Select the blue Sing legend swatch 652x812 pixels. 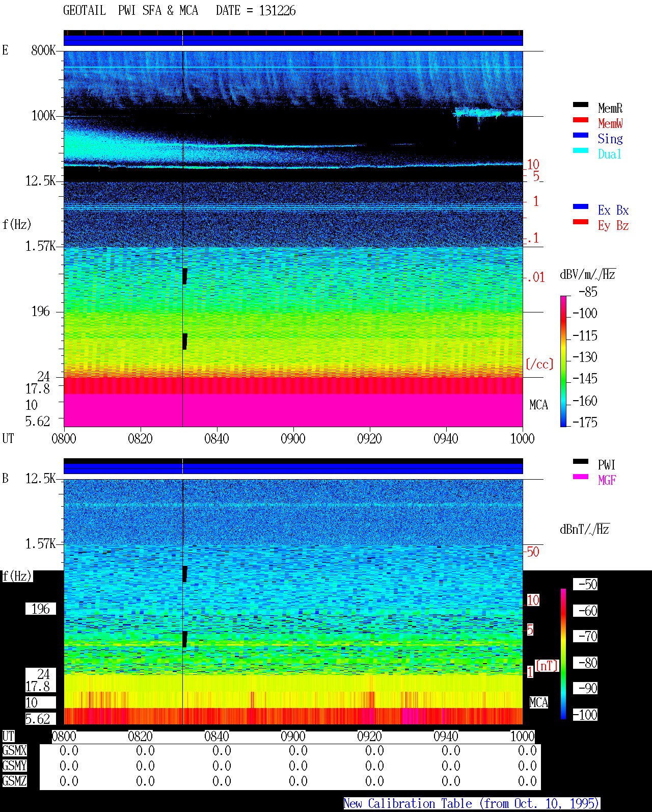[581, 135]
